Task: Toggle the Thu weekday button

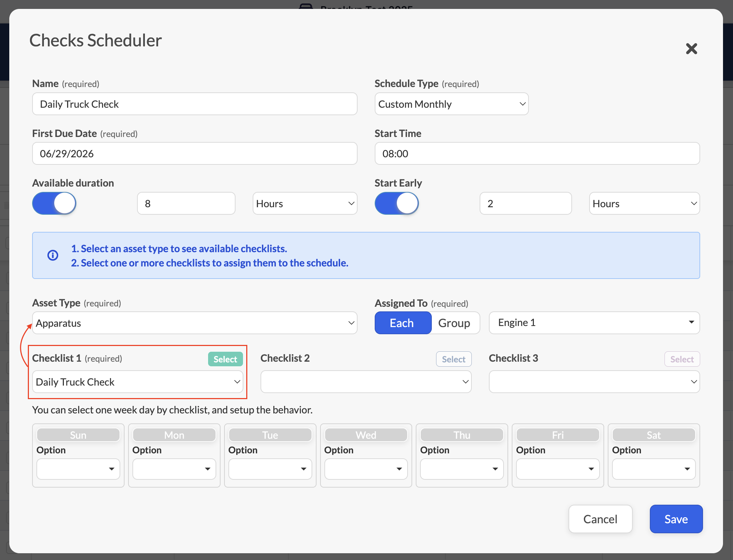Action: [462, 435]
